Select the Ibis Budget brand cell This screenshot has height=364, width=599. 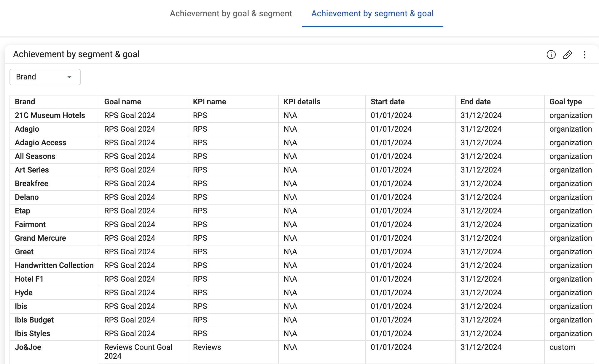[x=54, y=320]
